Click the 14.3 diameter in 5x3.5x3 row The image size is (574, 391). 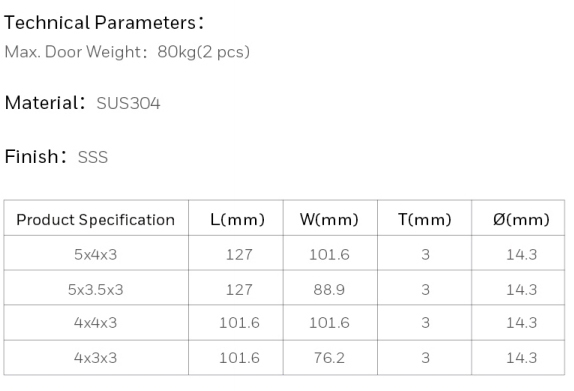click(522, 290)
